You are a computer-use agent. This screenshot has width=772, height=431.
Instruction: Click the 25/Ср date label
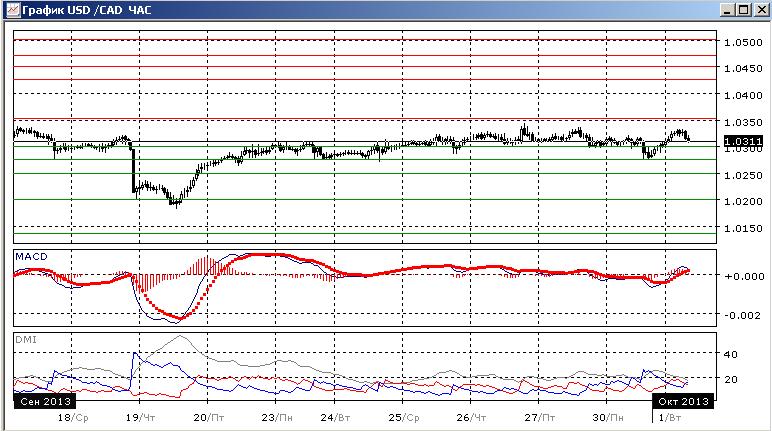[x=404, y=418]
